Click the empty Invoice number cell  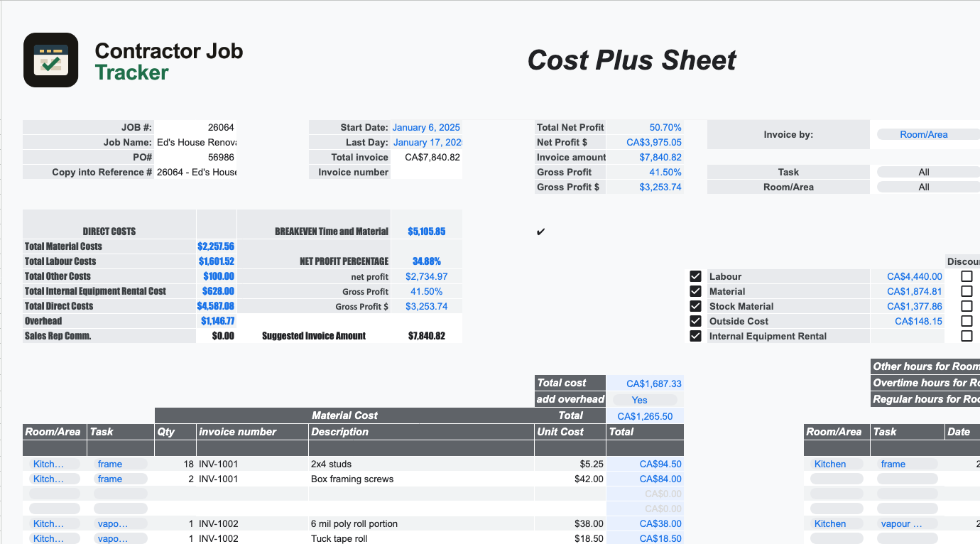pyautogui.click(x=426, y=172)
